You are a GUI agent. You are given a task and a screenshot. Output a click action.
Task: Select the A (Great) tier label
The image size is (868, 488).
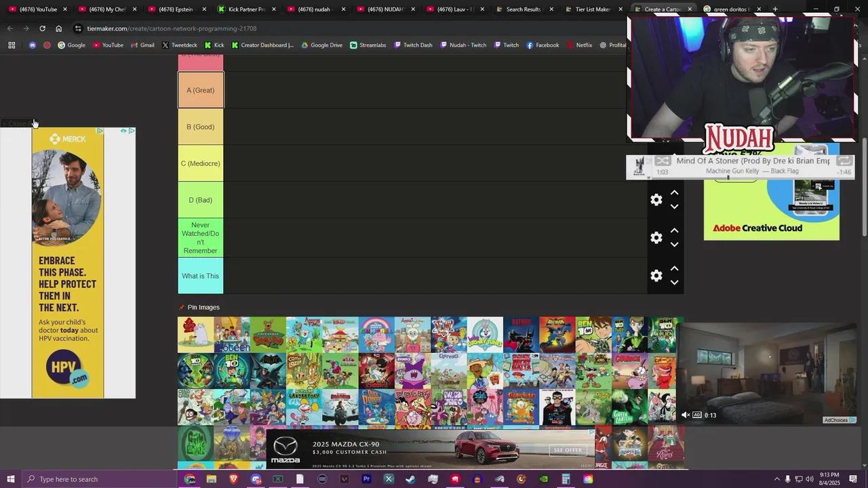tap(200, 90)
